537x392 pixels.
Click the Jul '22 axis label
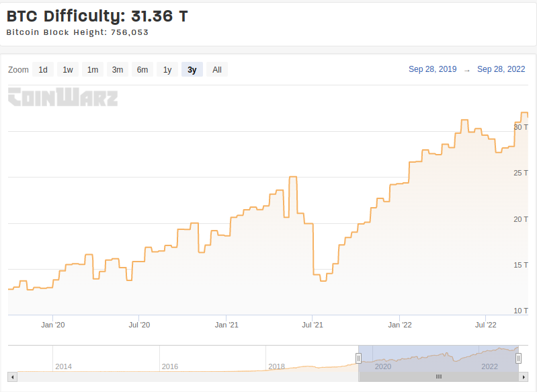486,325
